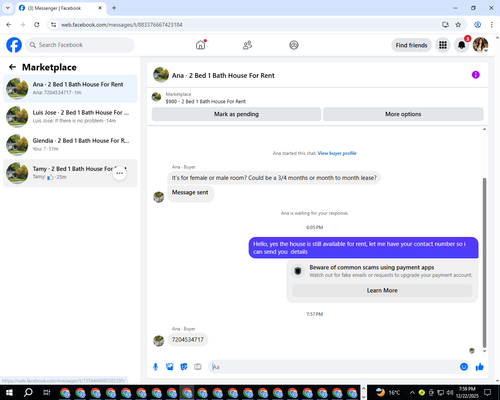Viewport: 500px width, 400px height.
Task: Focus the Search Facebook field
Action: click(80, 45)
